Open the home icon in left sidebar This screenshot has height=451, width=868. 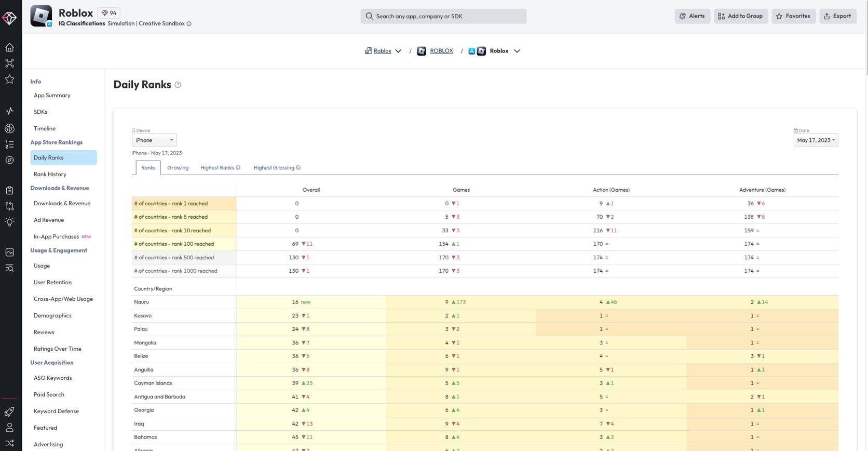[9, 47]
